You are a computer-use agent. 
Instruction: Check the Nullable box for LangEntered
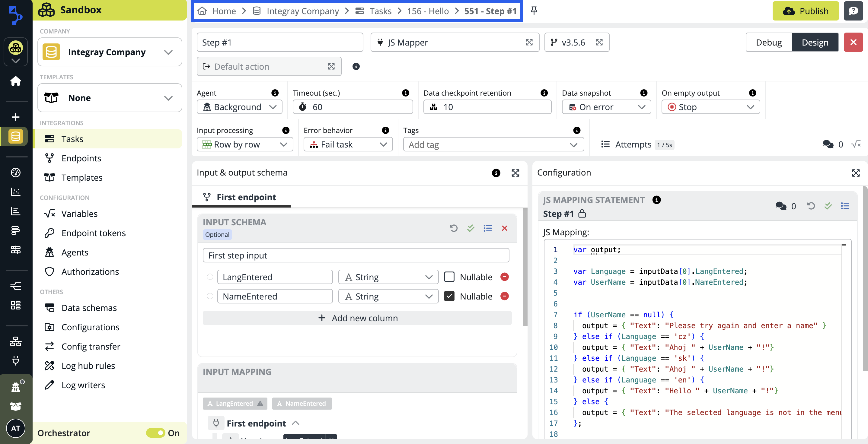449,277
